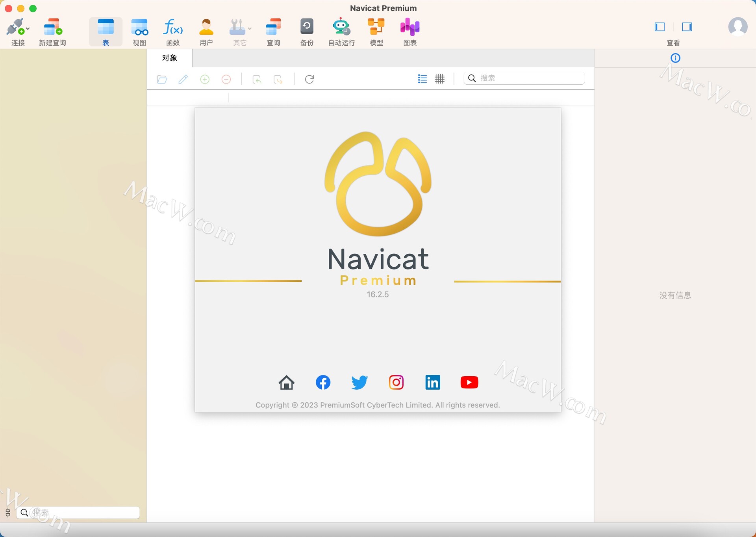This screenshot has width=756, height=537.
Task: Open the Function (函数) objects icon
Action: [173, 32]
